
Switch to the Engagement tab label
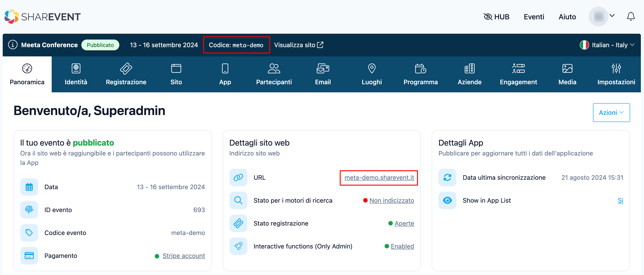518,82
